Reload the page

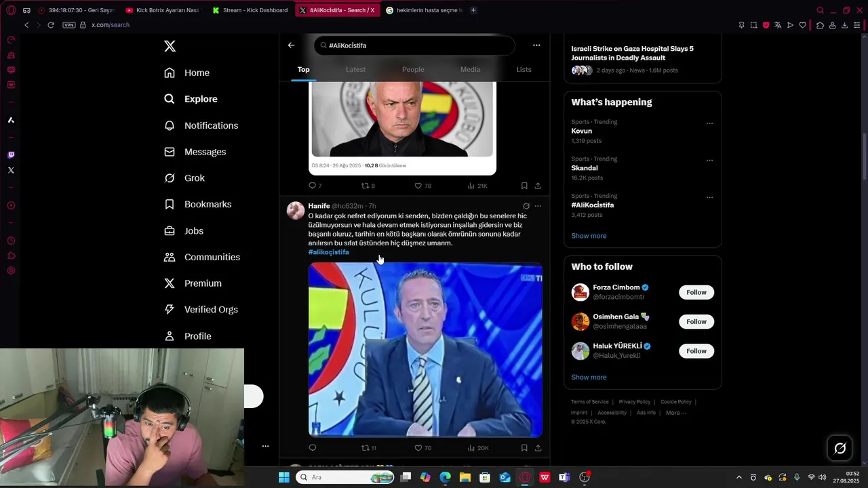(50, 25)
